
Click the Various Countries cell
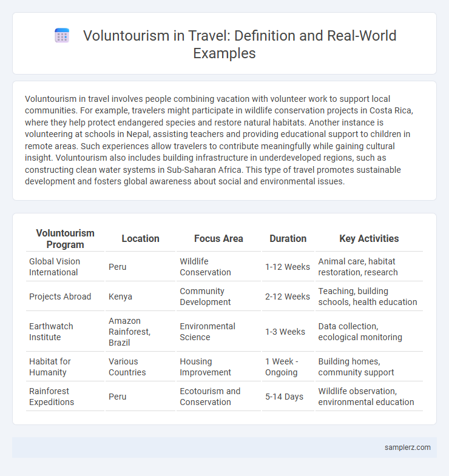coord(140,367)
